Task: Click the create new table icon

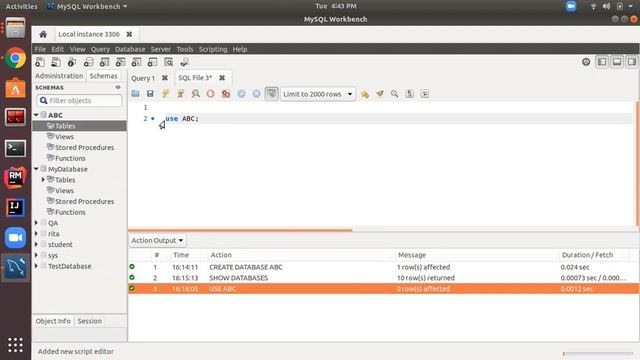Action: tap(104, 62)
